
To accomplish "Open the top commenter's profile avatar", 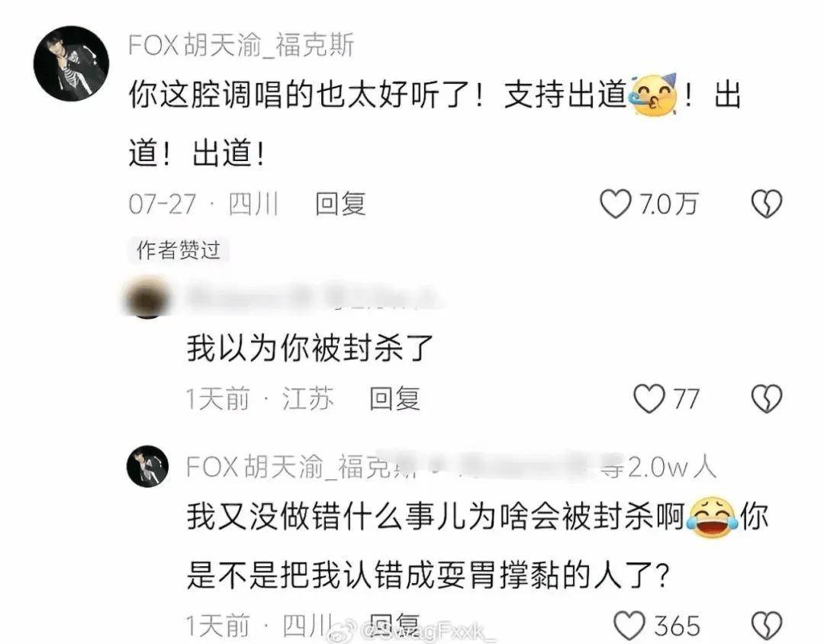I will [72, 63].
